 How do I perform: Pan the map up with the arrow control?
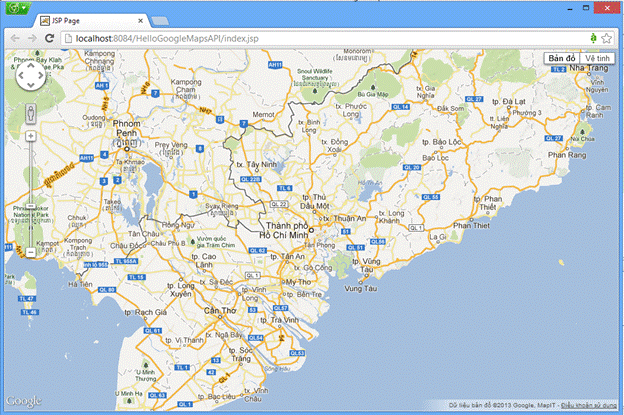click(x=31, y=66)
